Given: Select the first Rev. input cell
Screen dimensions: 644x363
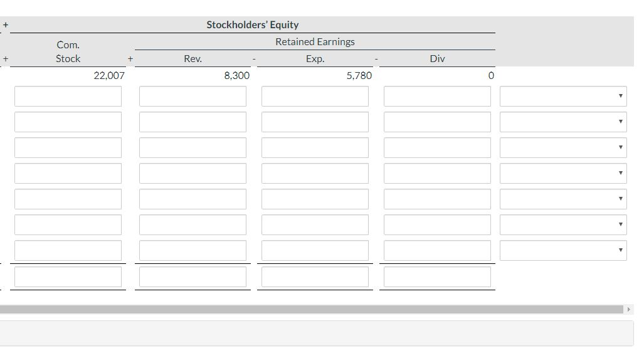Looking at the screenshot, I should pos(192,96).
